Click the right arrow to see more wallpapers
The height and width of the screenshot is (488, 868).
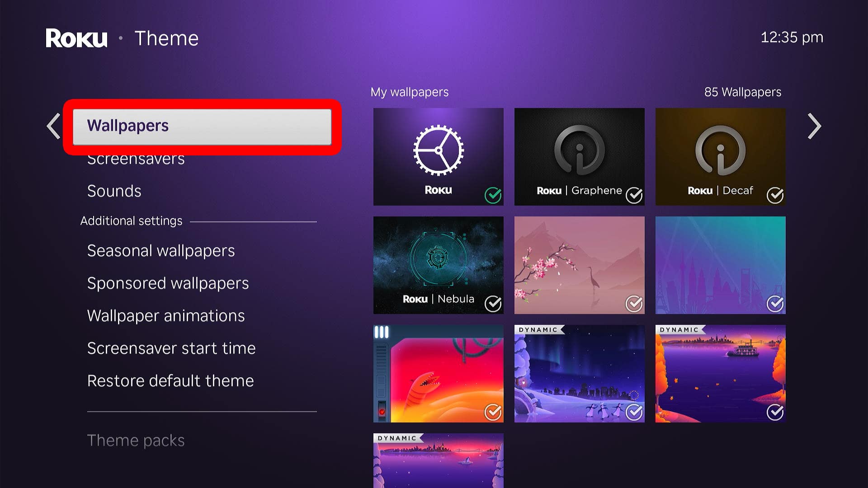[x=813, y=126]
